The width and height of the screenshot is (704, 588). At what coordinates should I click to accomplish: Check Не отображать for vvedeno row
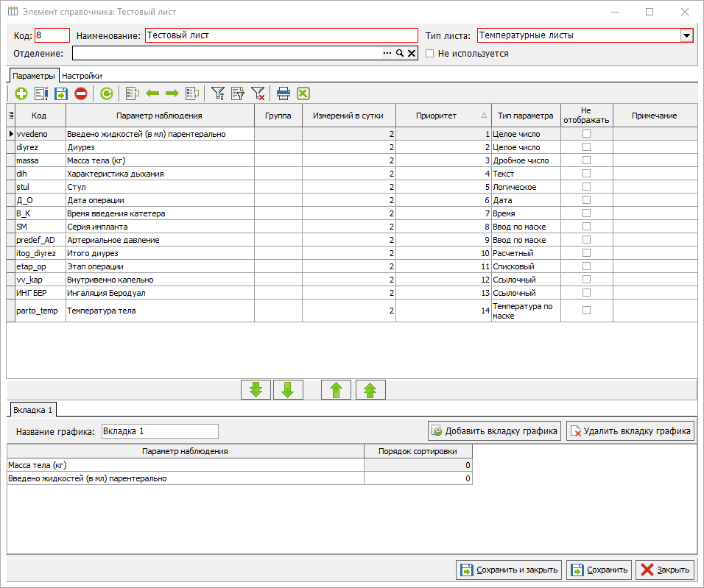click(x=586, y=134)
